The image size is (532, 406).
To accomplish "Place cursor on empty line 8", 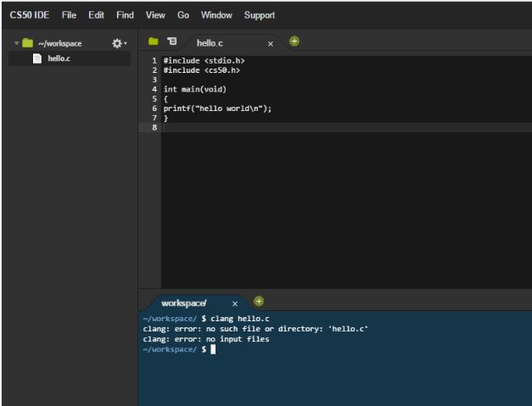I will pos(346,127).
